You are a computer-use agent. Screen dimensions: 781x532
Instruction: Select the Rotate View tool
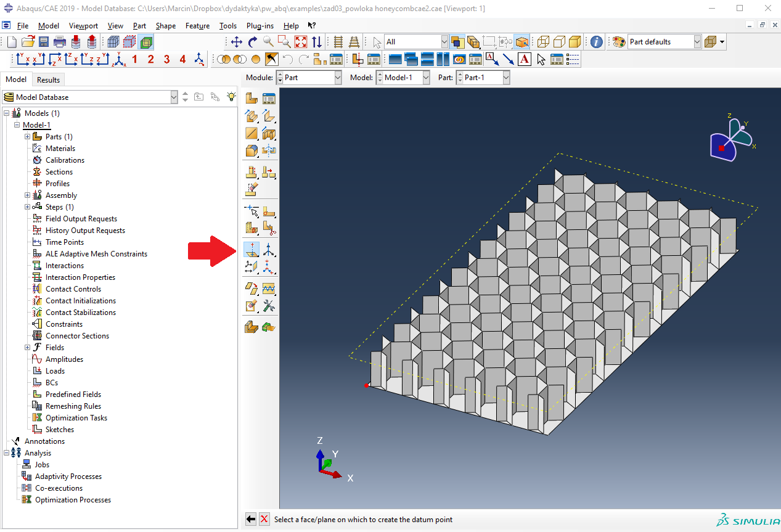(253, 42)
